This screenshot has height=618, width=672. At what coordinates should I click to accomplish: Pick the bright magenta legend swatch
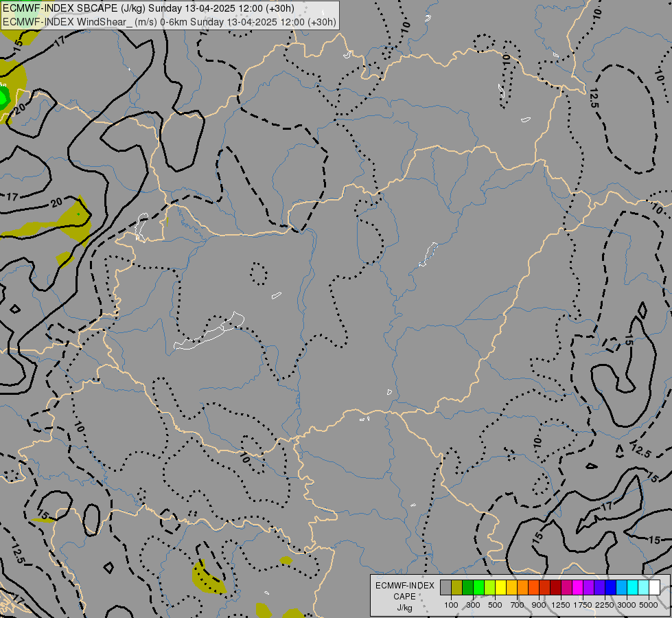pos(577,587)
